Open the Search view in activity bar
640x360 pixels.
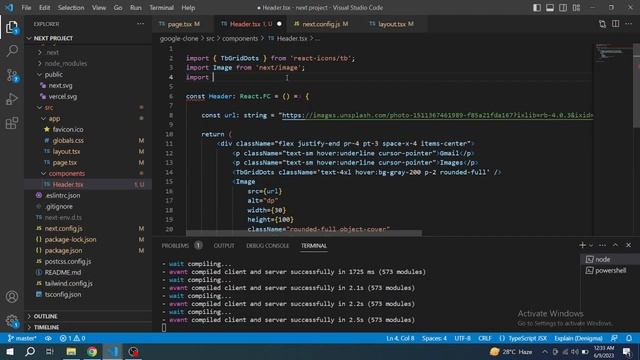[12, 51]
